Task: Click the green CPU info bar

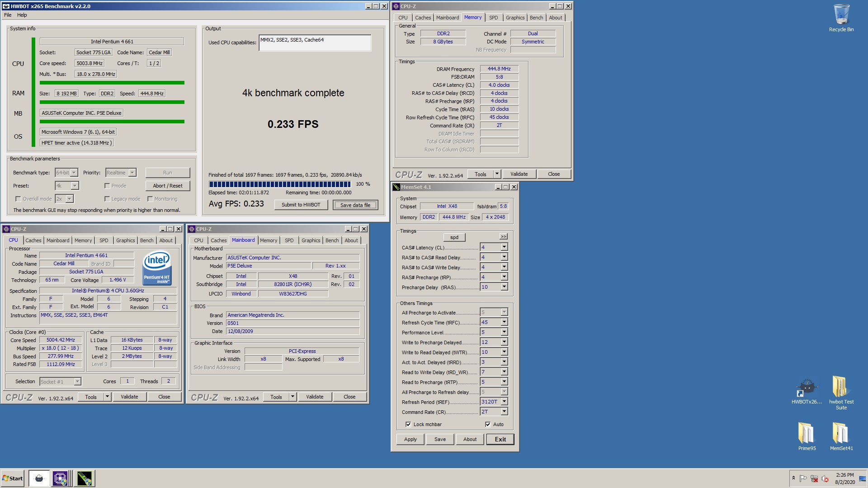Action: click(x=112, y=83)
